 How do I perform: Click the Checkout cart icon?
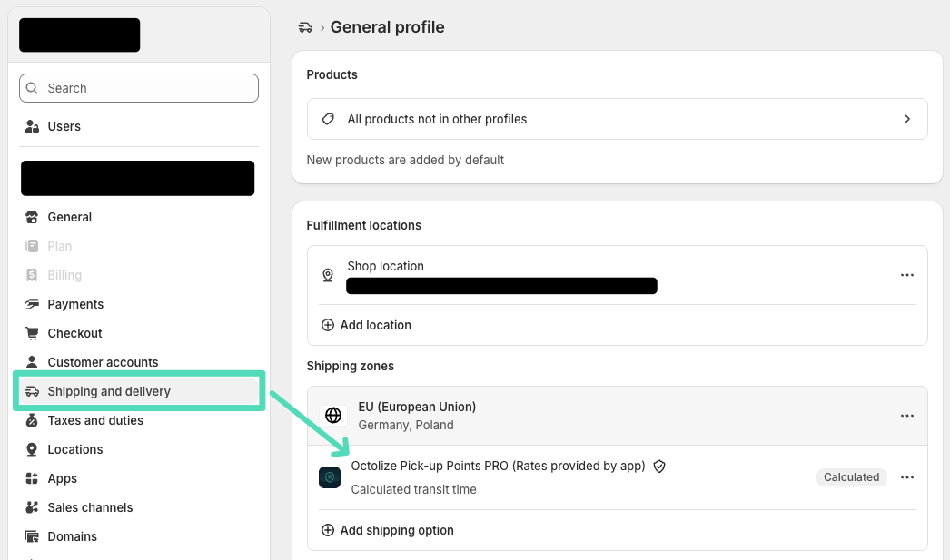click(x=32, y=333)
